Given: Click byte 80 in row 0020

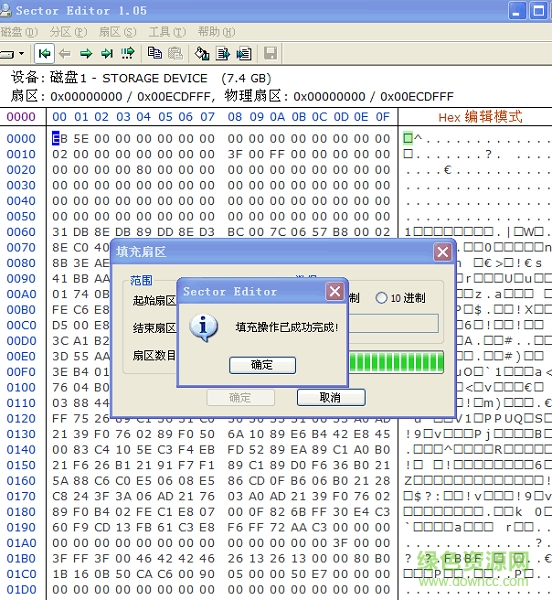Looking at the screenshot, I should pos(144,170).
